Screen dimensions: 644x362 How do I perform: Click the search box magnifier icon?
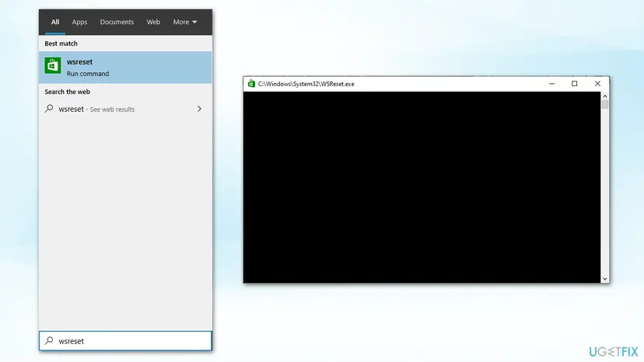click(x=49, y=341)
